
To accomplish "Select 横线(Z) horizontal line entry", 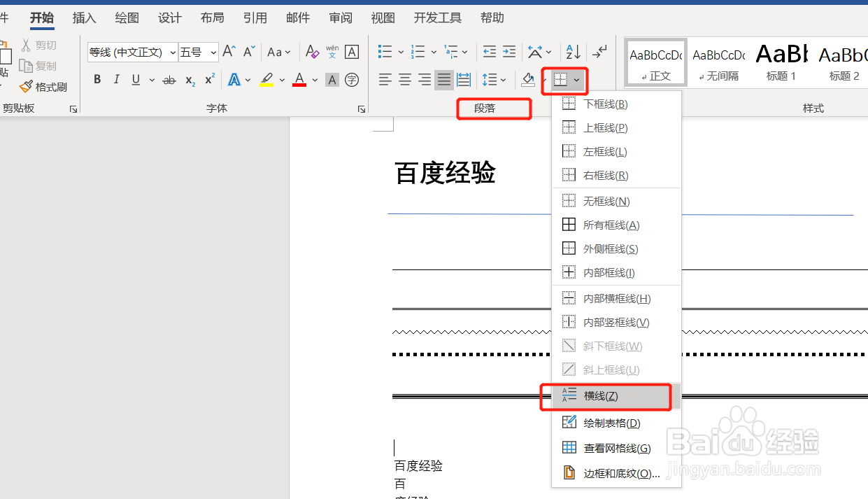I will pos(616,395).
